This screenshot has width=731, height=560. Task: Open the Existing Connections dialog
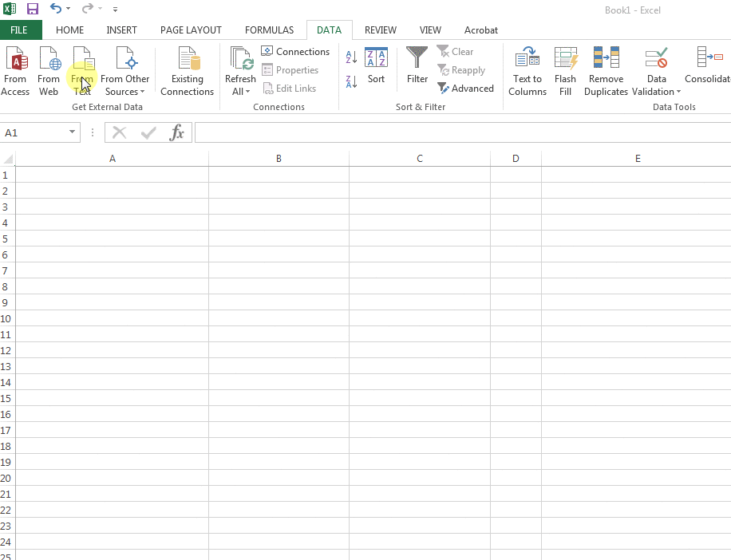[187, 71]
